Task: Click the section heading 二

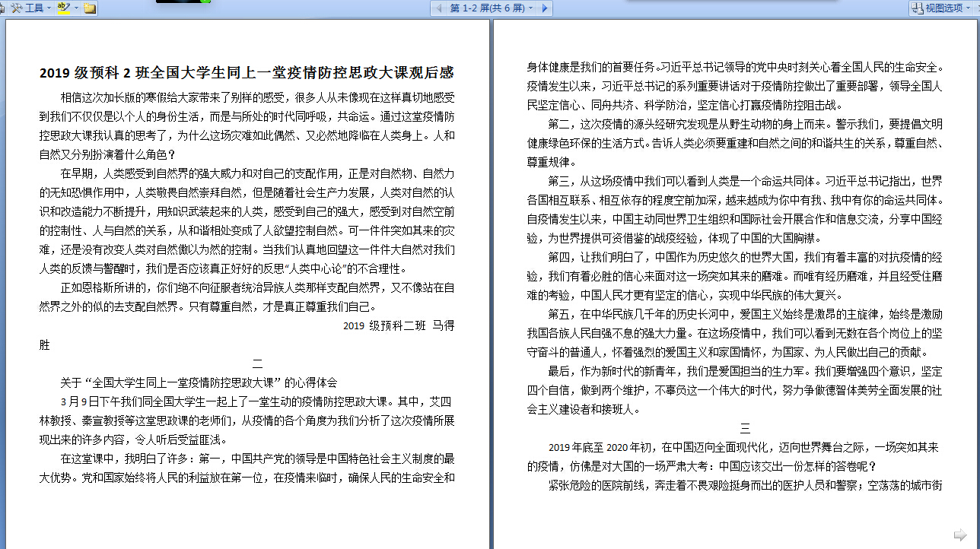Action: point(257,363)
